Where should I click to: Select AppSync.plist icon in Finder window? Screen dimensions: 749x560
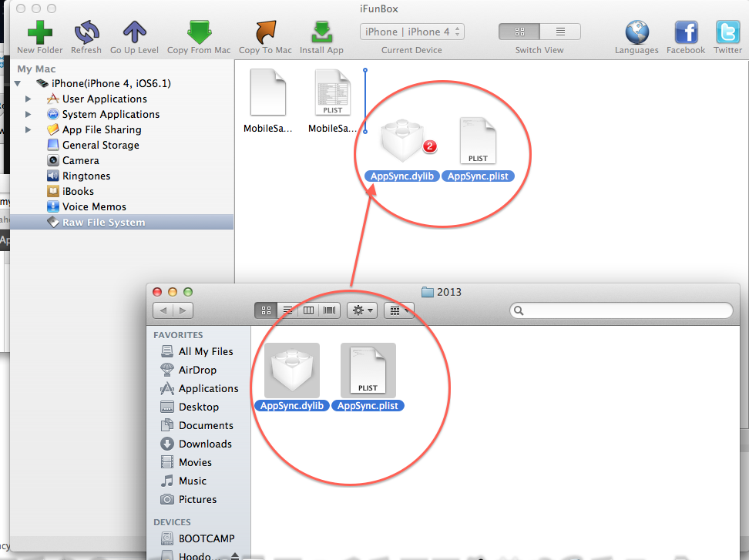368,370
